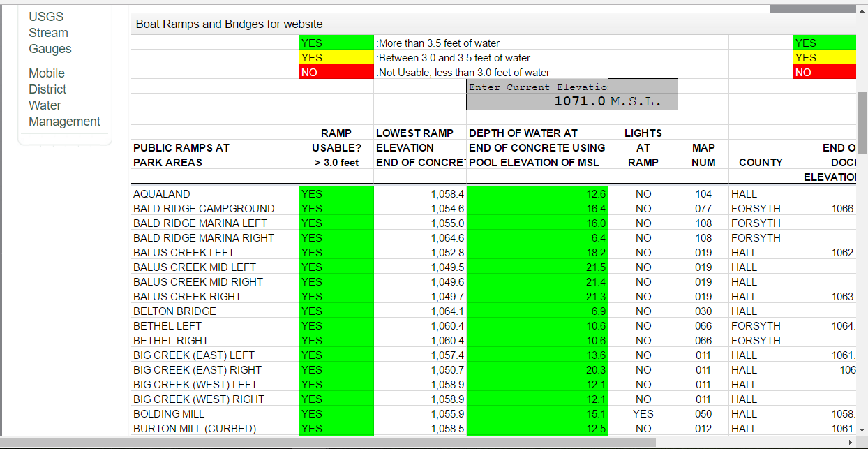Select the BELTON BRIDGE ramp name
Viewport: 868px width, 449px height.
coord(174,311)
